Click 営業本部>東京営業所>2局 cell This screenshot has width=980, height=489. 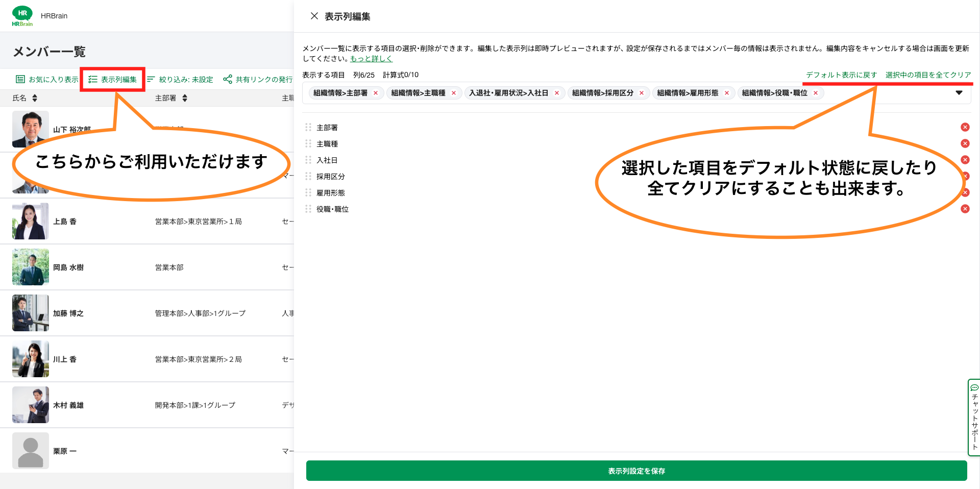point(199,359)
